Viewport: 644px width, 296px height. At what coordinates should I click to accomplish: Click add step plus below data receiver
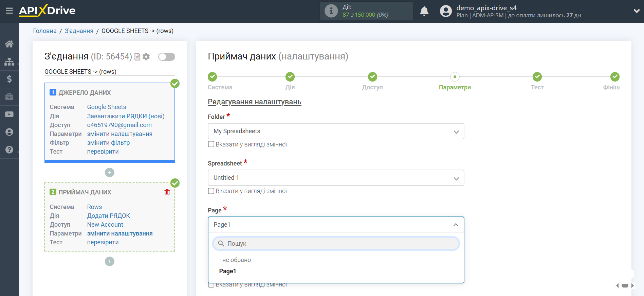(x=110, y=261)
